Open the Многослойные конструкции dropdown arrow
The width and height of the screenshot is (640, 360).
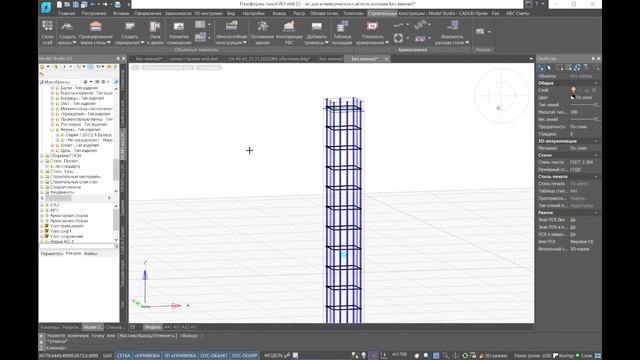(x=244, y=42)
